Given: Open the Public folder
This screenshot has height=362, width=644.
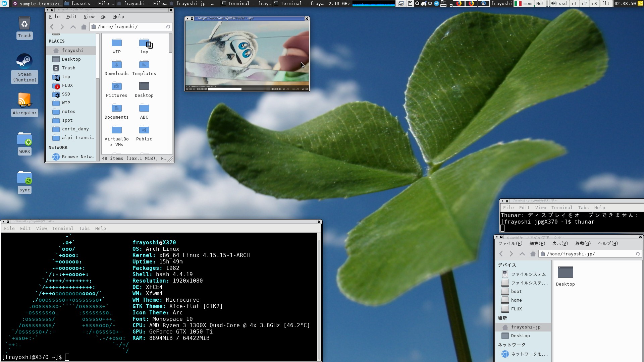Looking at the screenshot, I should (x=144, y=133).
